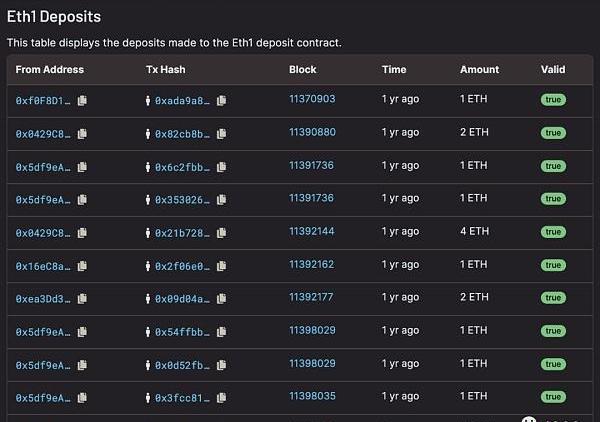Copy the 0x54ffbb transaction hash
Viewport: 600px width, 422px height.
pyautogui.click(x=221, y=331)
